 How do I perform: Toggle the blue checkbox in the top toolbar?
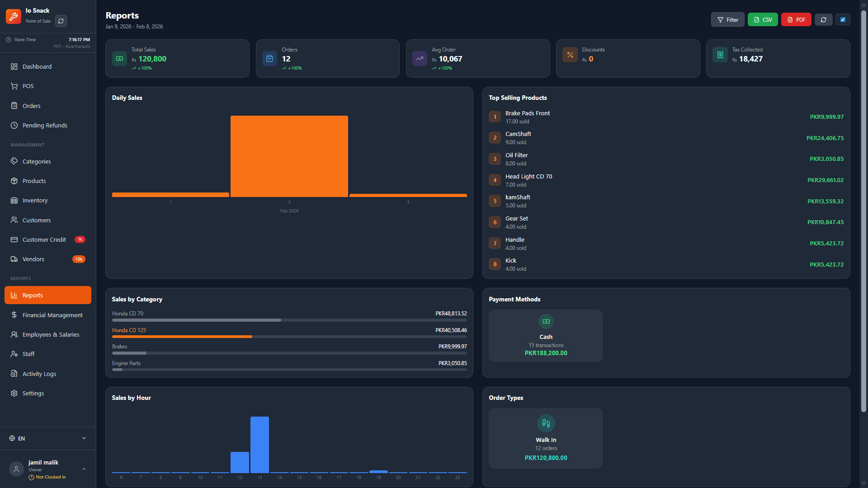tap(843, 19)
